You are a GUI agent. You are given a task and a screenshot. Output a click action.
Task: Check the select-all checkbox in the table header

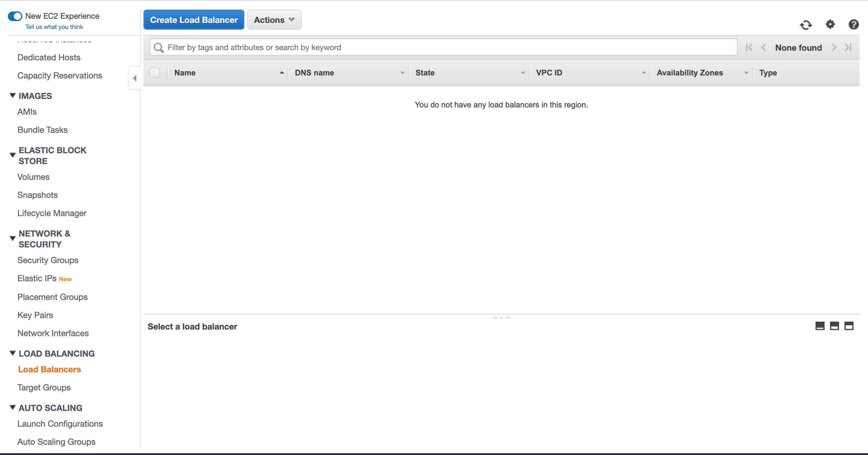click(155, 73)
